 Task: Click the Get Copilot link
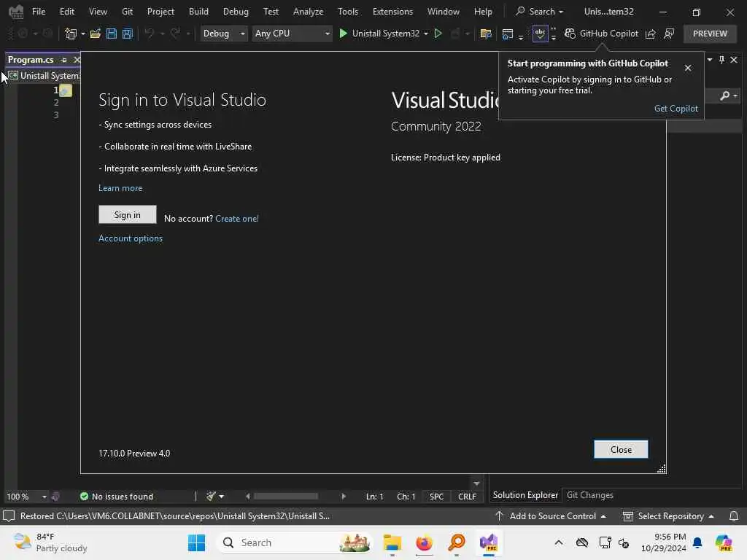click(x=676, y=108)
